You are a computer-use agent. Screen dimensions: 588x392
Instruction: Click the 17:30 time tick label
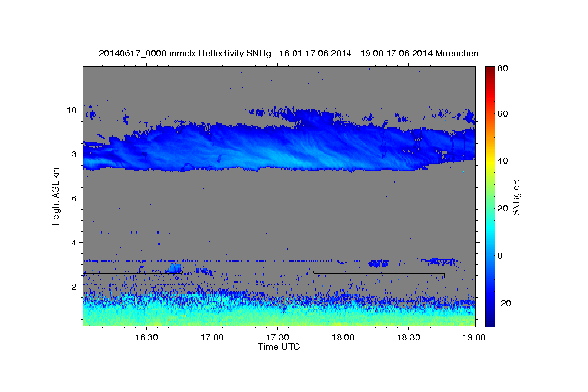[x=277, y=337]
